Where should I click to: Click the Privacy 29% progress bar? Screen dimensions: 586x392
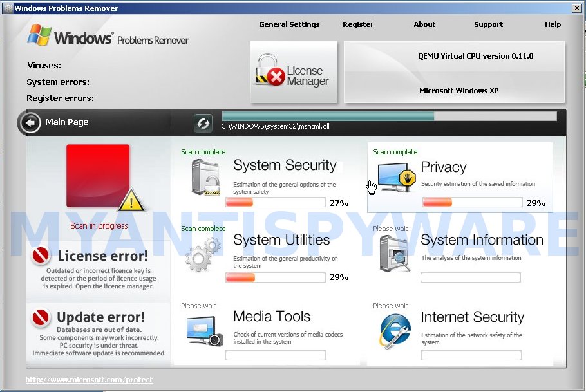pos(473,202)
